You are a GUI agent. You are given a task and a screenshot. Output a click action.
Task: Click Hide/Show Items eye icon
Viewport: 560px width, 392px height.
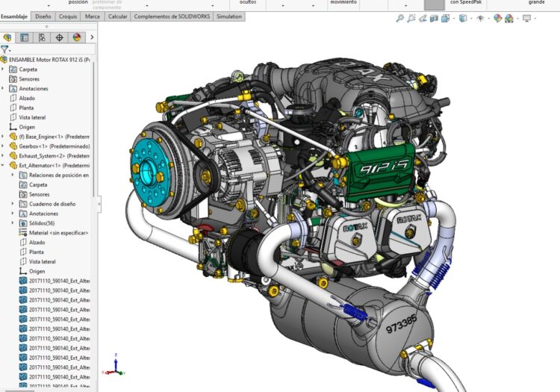[x=480, y=18]
